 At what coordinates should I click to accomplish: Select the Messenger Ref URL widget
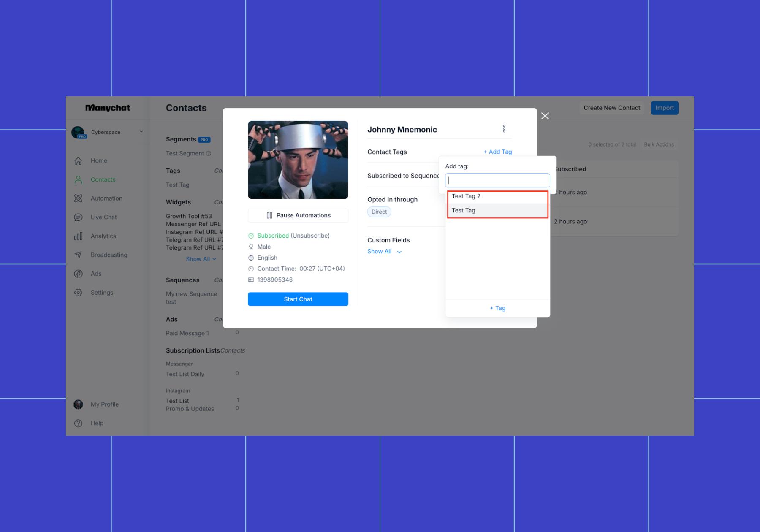193,224
